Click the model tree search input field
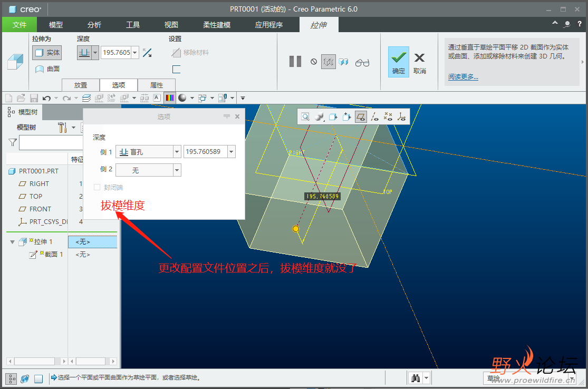 [x=51, y=142]
